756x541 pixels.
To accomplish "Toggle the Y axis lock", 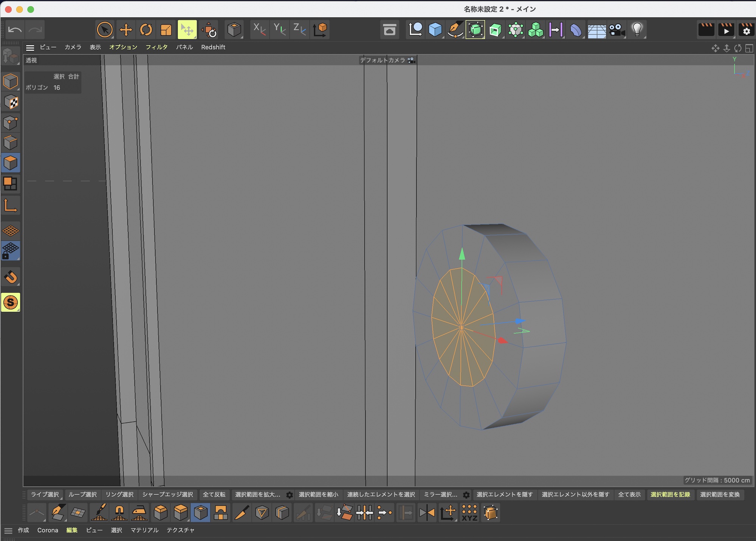I will (x=280, y=29).
